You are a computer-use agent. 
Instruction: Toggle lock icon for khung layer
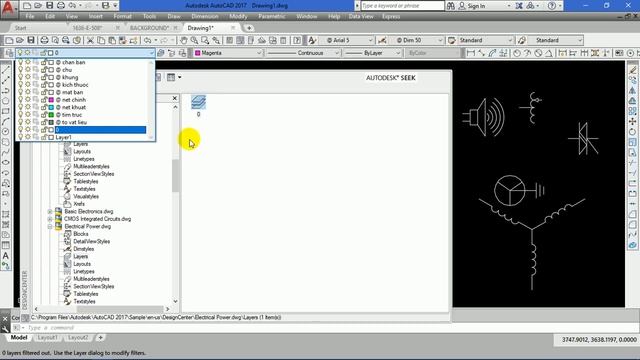tap(43, 77)
